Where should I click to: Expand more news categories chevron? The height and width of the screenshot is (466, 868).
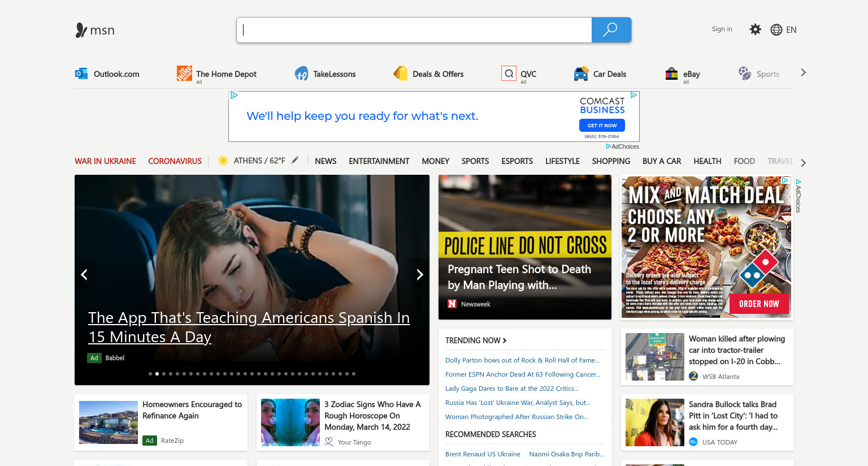(803, 162)
